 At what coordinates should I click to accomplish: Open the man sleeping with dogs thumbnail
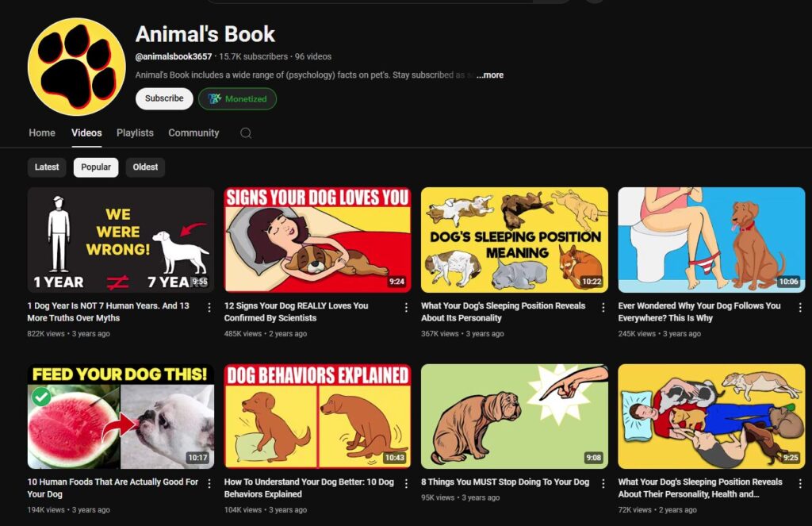click(x=711, y=417)
